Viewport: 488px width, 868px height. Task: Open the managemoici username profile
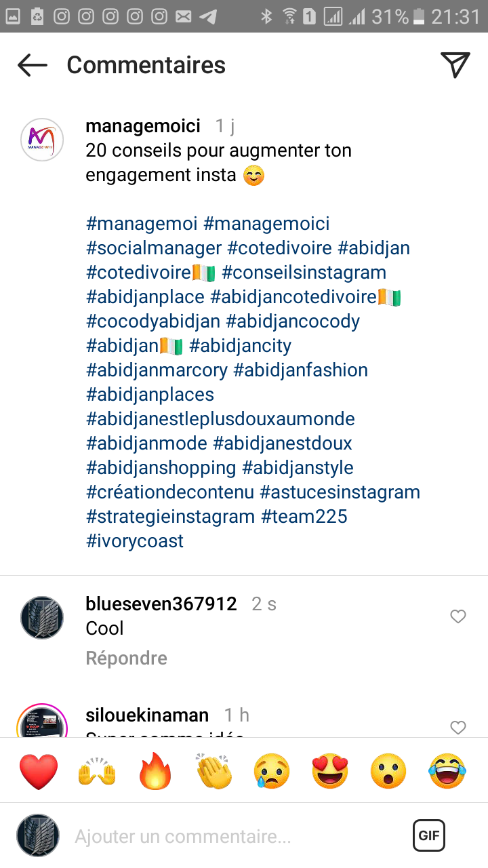[x=143, y=126]
